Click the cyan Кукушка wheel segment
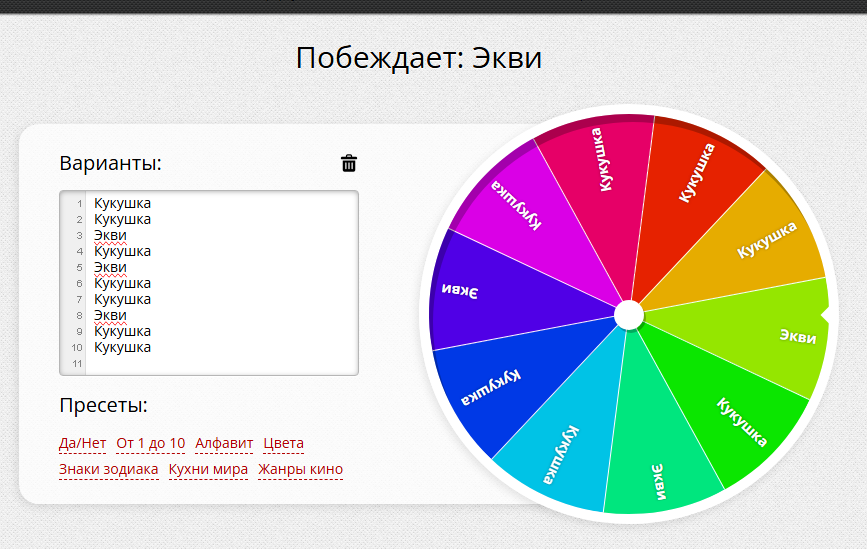 pyautogui.click(x=560, y=450)
